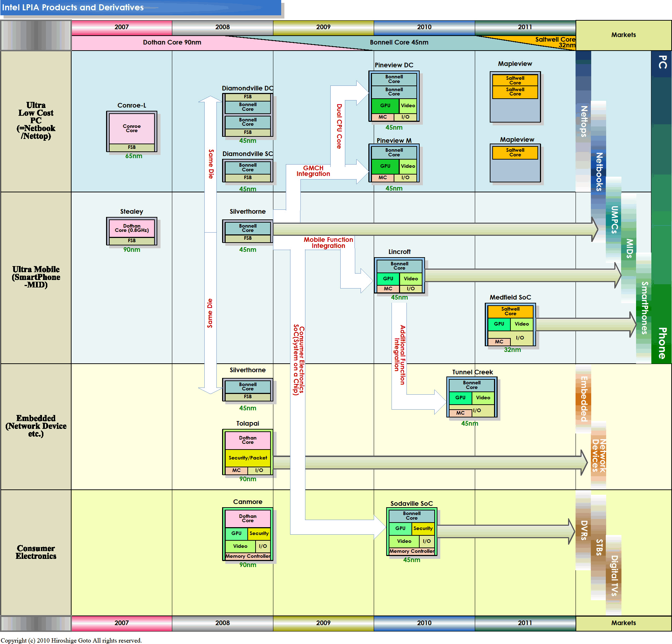Select the MIDs market label
Image resolution: width=672 pixels, height=644 pixels.
coord(630,248)
